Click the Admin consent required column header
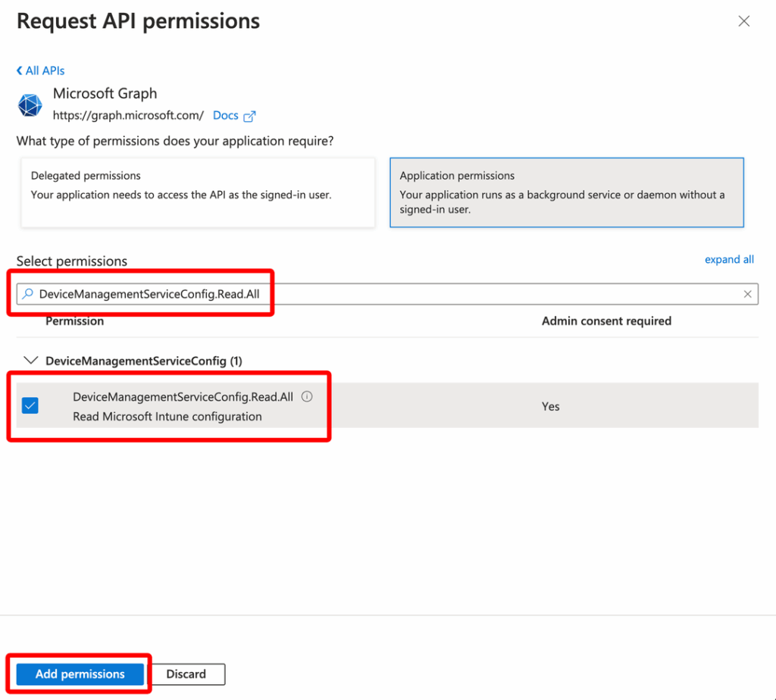This screenshot has height=700, width=776. click(606, 320)
